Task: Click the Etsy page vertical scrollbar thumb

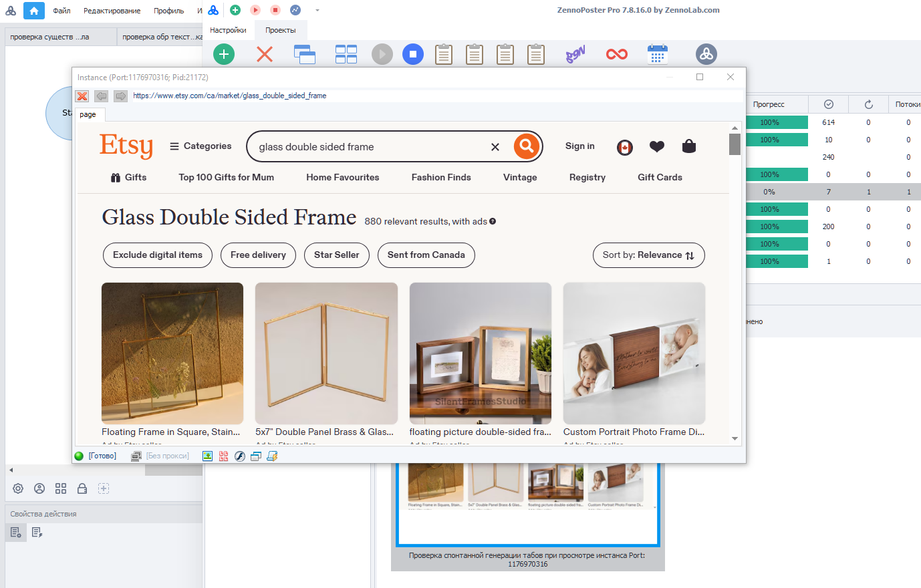Action: click(x=735, y=144)
